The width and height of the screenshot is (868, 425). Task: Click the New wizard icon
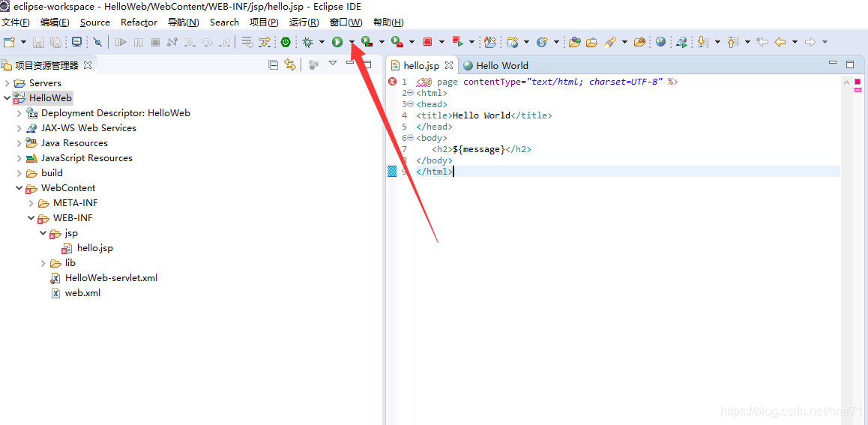(9, 41)
